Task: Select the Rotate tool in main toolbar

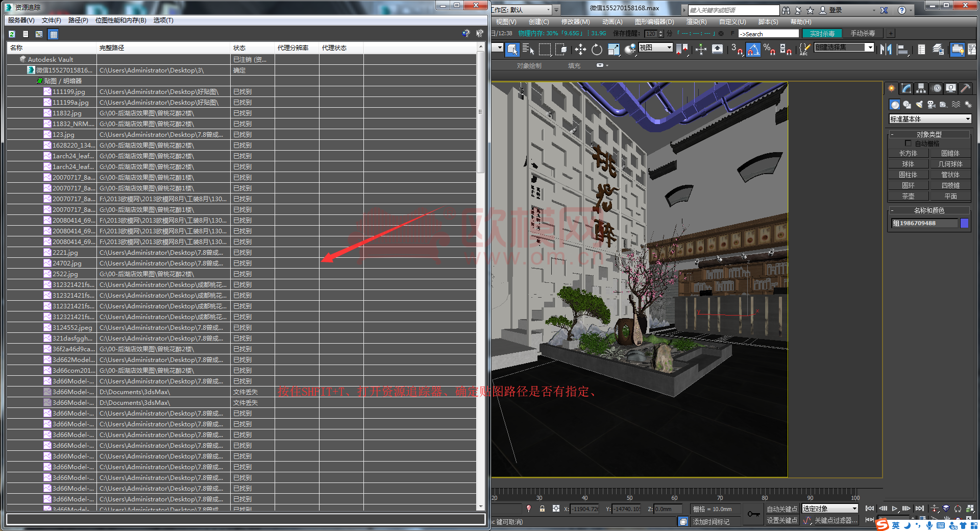Action: pos(597,50)
